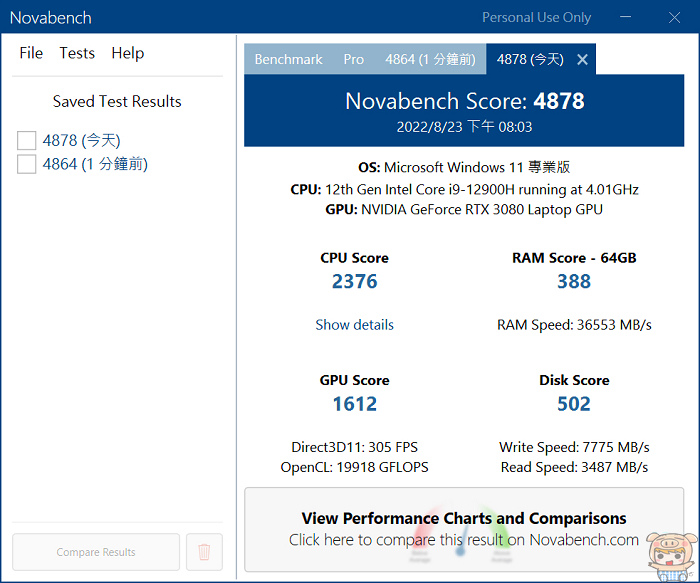Select the 4878 (今天) tab

[x=529, y=60]
